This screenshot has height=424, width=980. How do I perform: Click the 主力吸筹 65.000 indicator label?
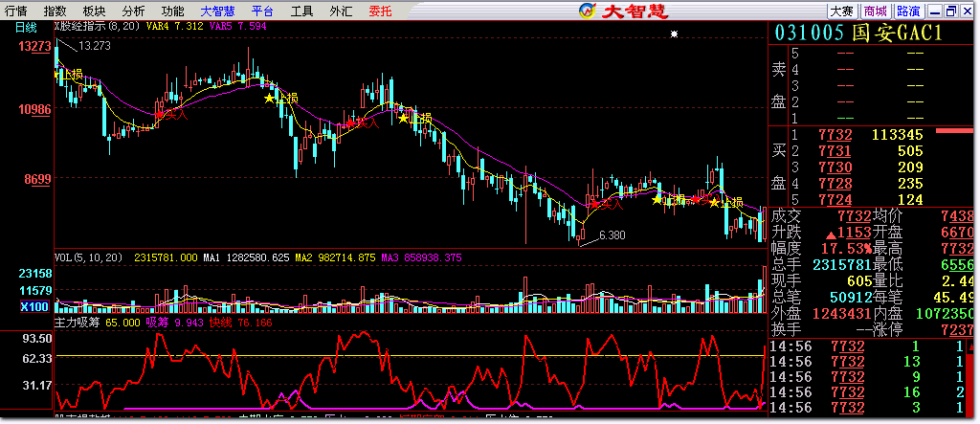98,323
